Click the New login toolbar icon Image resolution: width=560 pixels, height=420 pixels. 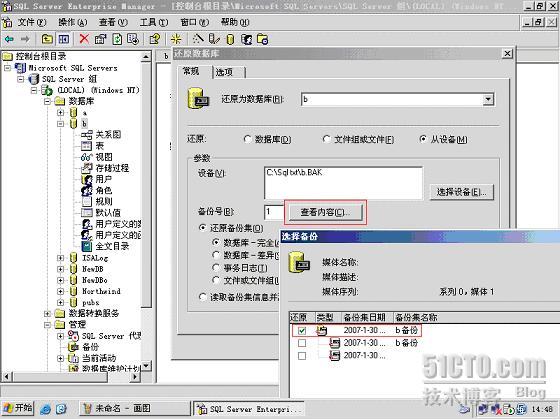246,39
